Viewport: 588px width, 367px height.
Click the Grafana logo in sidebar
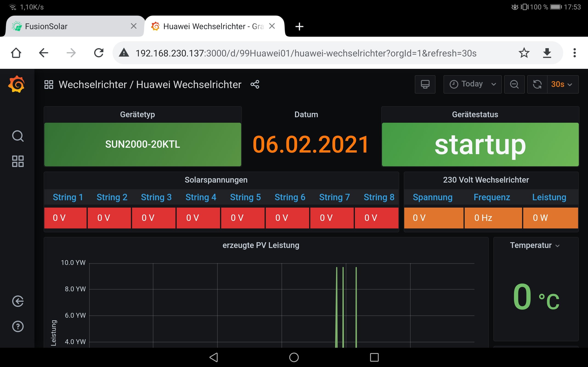point(17,84)
